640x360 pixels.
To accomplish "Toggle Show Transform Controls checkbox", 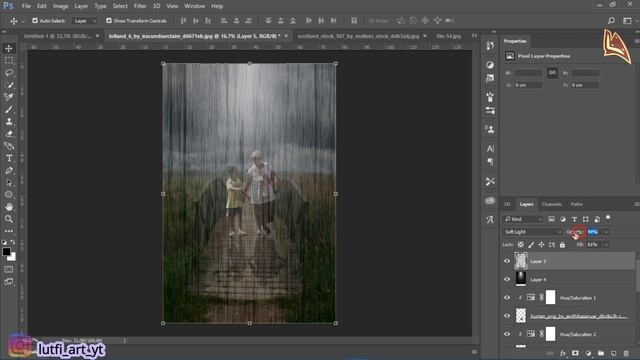I will [109, 20].
